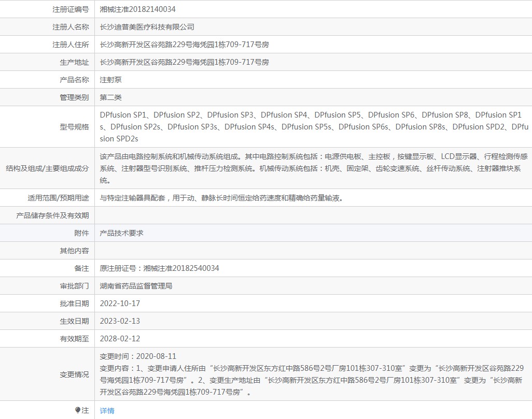Click the 审批部门 label
The height and width of the screenshot is (419, 532).
tap(74, 286)
